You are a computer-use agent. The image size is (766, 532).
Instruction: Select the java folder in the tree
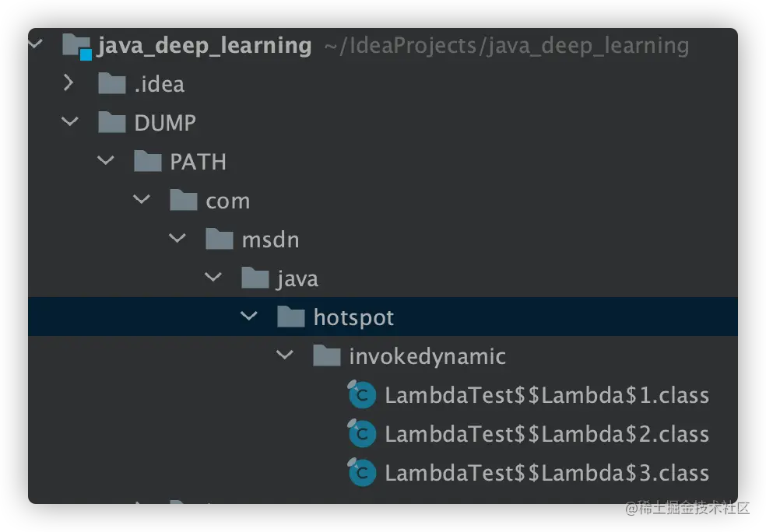tap(297, 278)
